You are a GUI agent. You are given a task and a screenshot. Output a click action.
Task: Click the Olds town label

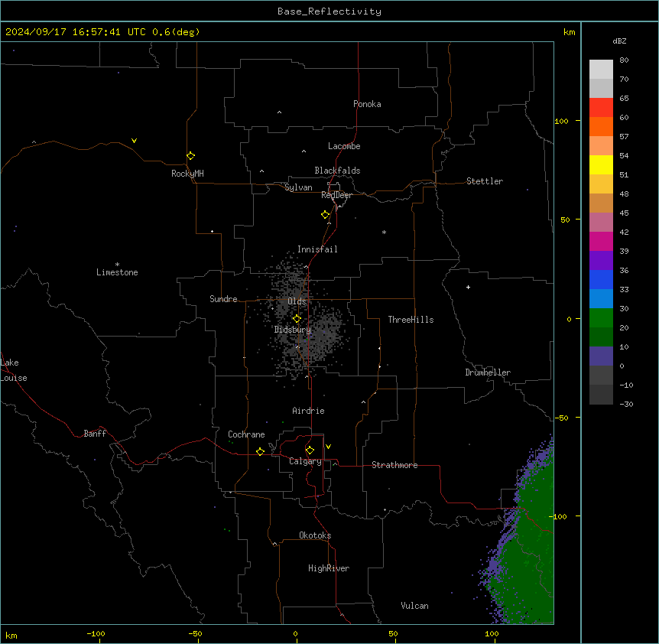point(297,301)
